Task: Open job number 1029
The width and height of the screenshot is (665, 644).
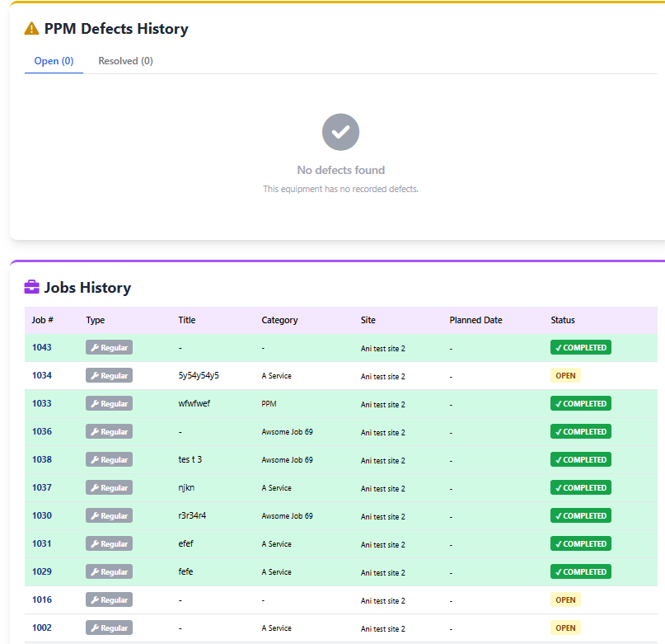Action: tap(42, 571)
